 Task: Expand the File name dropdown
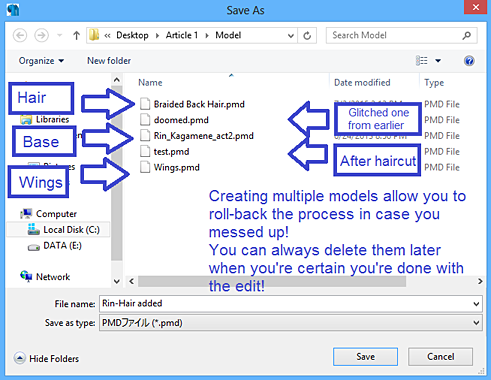[x=476, y=304]
